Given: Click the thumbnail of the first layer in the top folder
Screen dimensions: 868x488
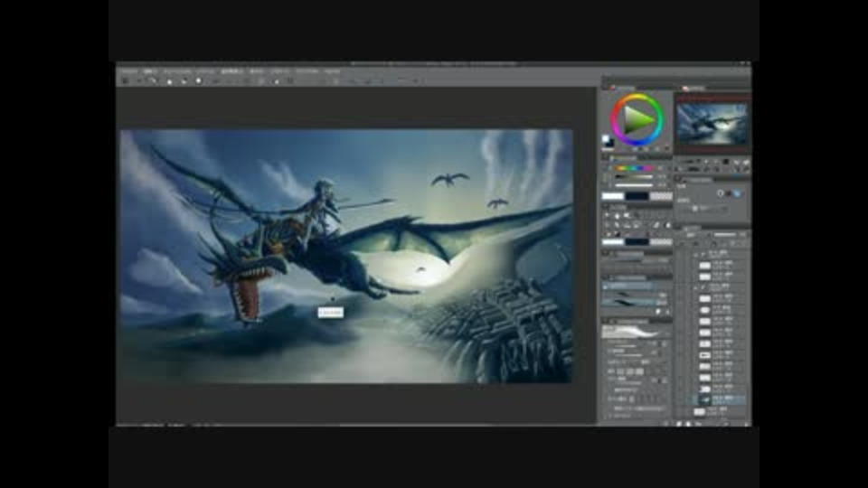Looking at the screenshot, I should click(x=704, y=265).
